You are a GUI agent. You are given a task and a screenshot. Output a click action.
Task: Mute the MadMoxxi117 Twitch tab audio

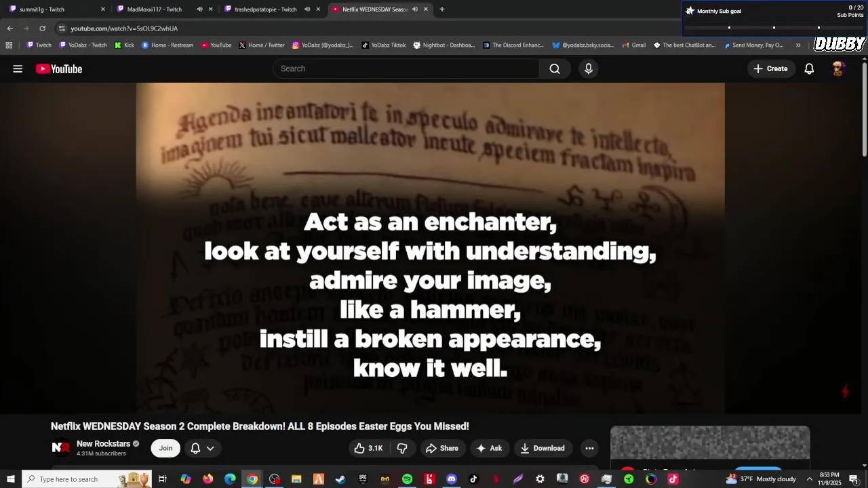coord(199,9)
